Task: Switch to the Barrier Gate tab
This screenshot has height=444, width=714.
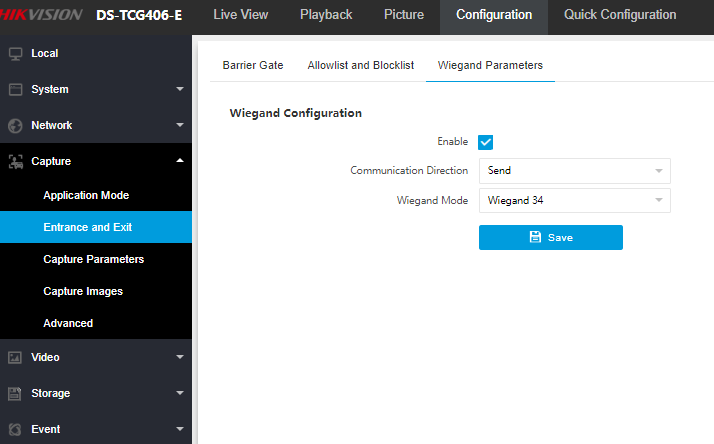Action: 252,65
